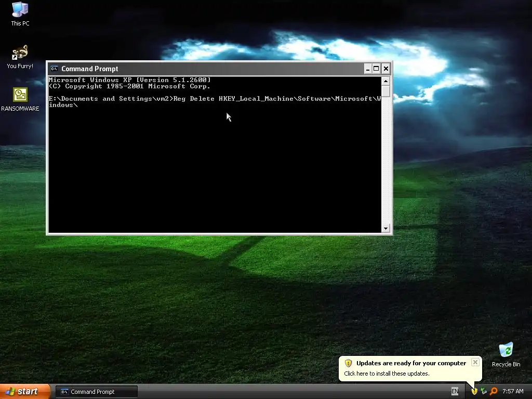Viewport: 532px width, 399px height.
Task: Click the 'Updates are ready for your computer' balloon title
Action: click(x=411, y=363)
